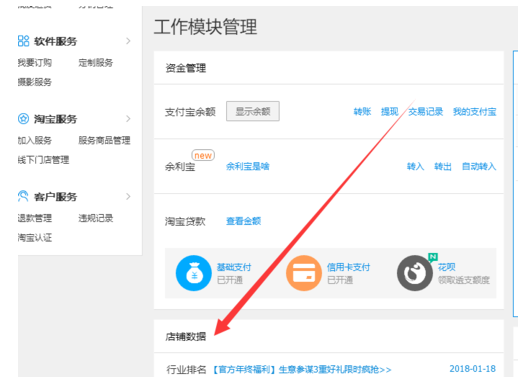Screen dimensions: 526x377
Task: Open the 我的支付宝 link
Action: [474, 111]
